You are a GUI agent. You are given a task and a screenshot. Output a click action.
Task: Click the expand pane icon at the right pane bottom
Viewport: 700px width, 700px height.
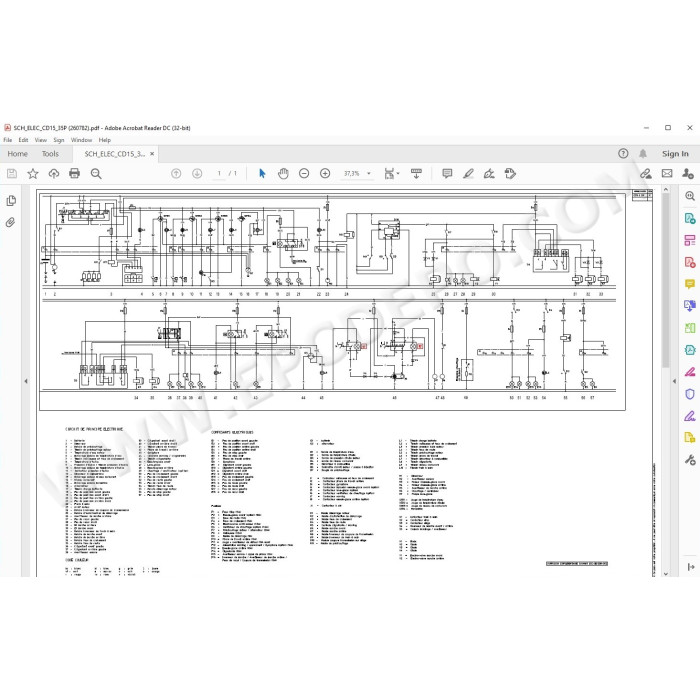691,567
